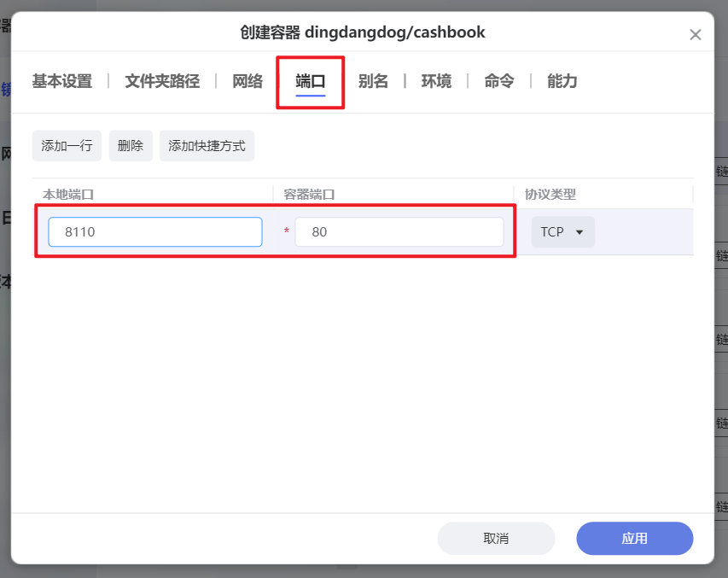728x578 pixels.
Task: Click the 容器端口 column header
Action: click(309, 194)
